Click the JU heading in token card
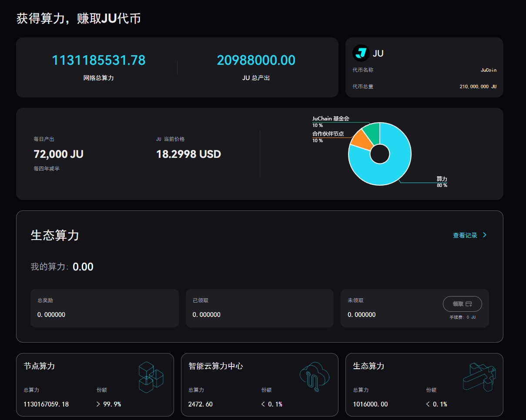526x420 pixels. (378, 53)
